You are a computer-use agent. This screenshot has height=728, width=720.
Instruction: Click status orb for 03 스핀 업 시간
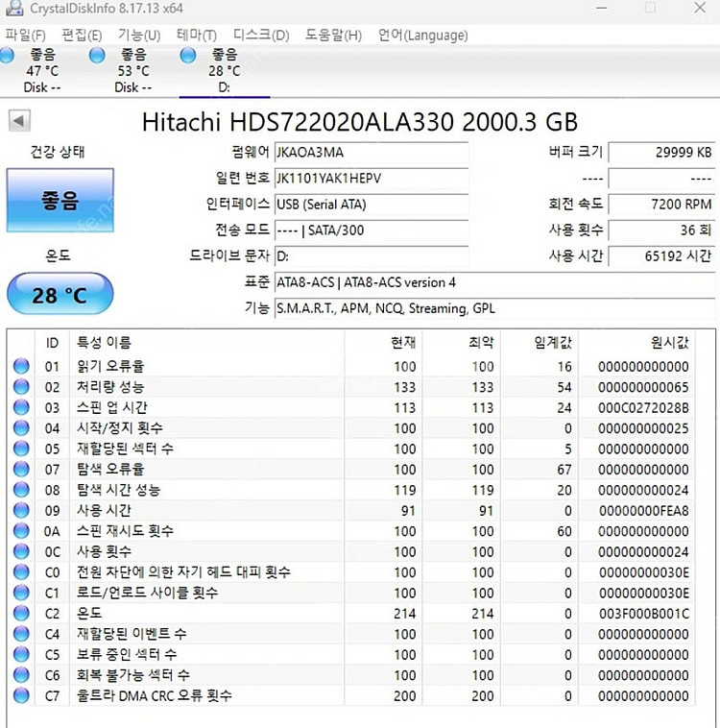[x=21, y=407]
